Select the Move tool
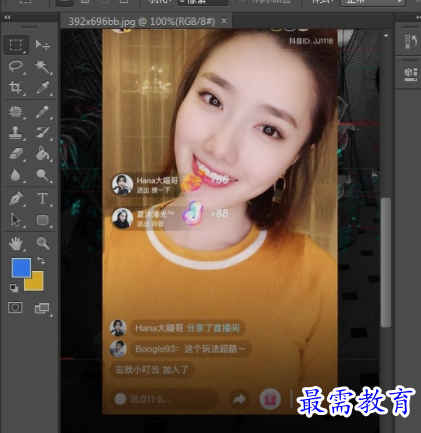421x433 pixels. 43,45
